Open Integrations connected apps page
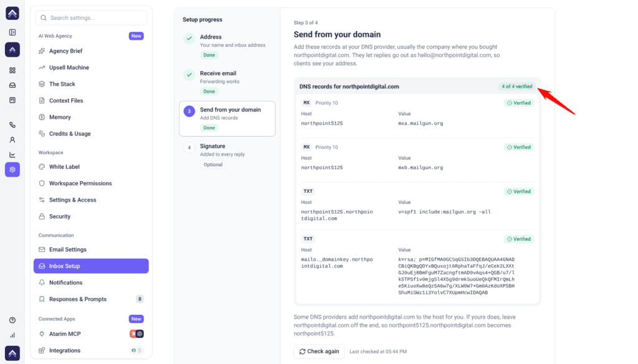638x364 pixels. [x=91, y=350]
